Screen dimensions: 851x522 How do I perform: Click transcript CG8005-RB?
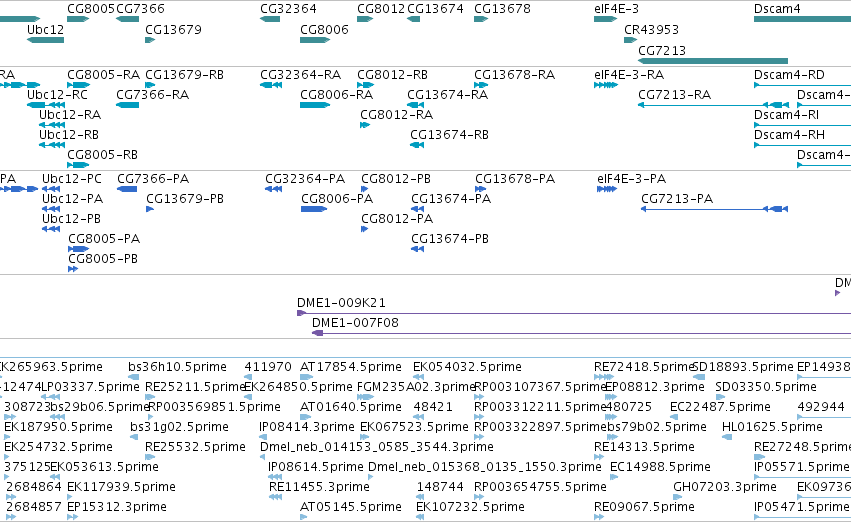(x=103, y=155)
